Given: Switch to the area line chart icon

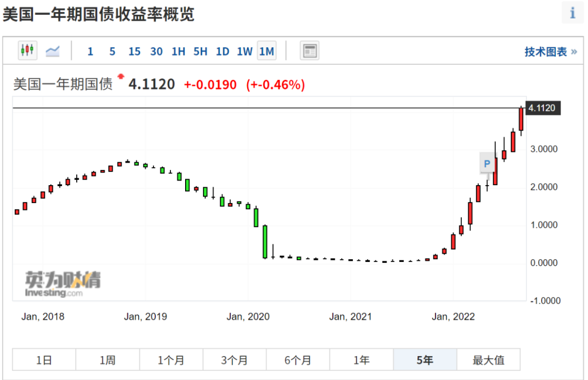Looking at the screenshot, I should pyautogui.click(x=52, y=51).
